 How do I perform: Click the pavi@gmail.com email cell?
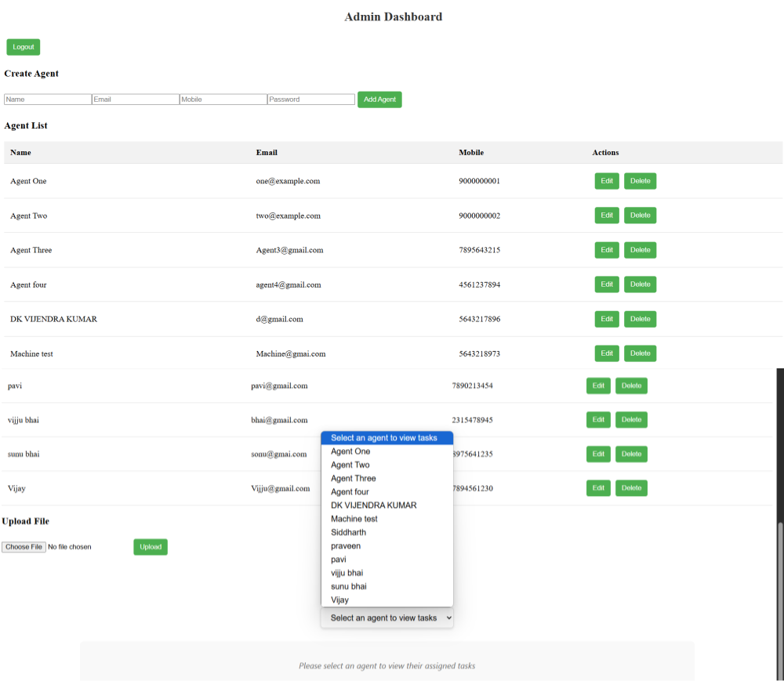pos(280,386)
